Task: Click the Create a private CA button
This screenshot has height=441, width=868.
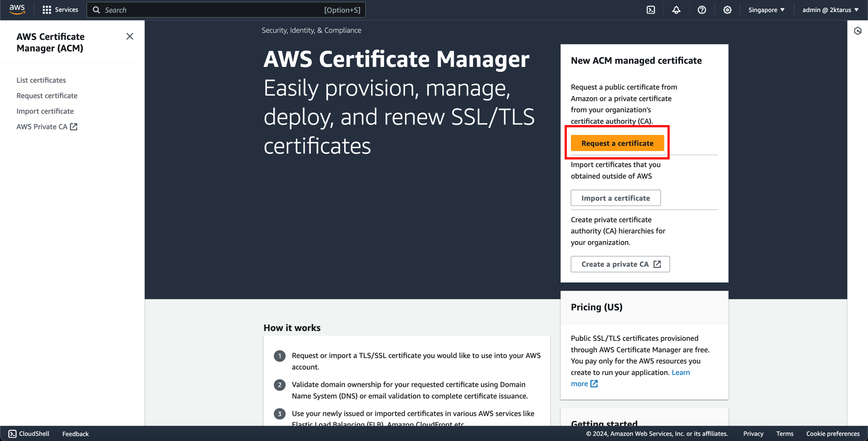Action: [620, 264]
